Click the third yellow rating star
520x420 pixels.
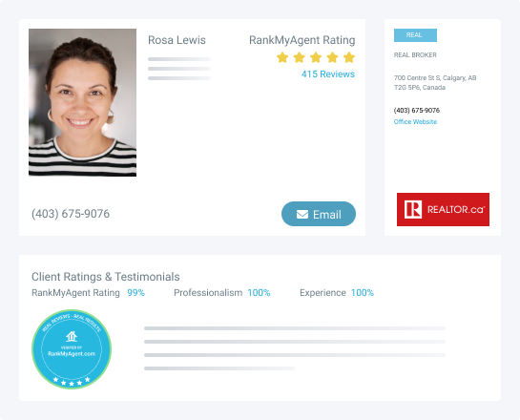pos(316,57)
